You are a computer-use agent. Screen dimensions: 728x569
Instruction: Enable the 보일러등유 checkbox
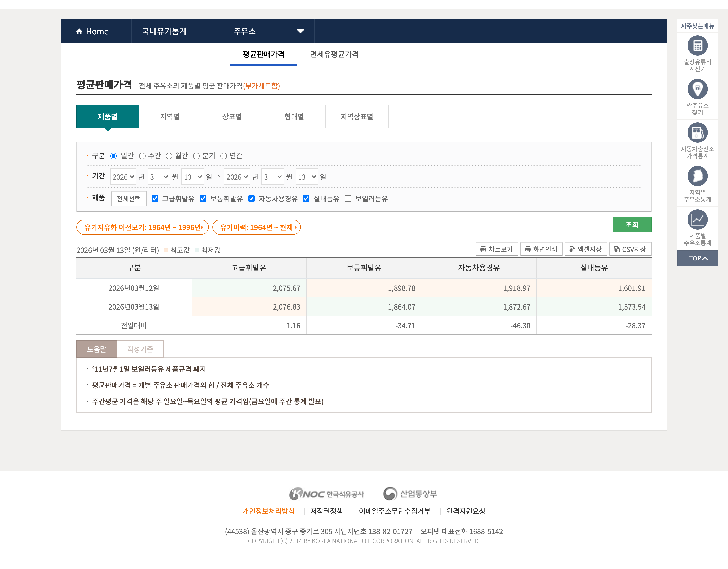(x=348, y=199)
